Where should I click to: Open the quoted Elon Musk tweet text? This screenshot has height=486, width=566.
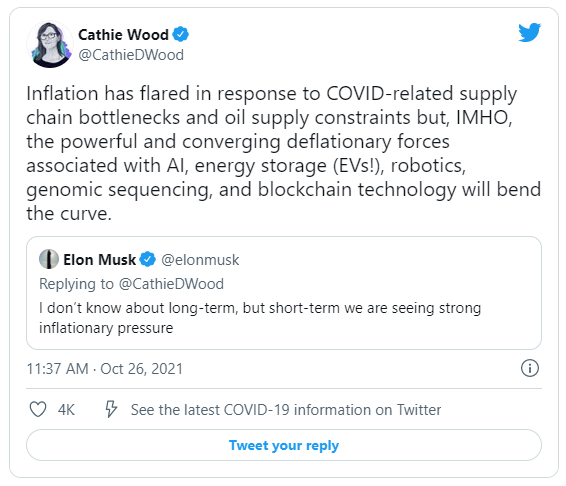tap(260, 318)
